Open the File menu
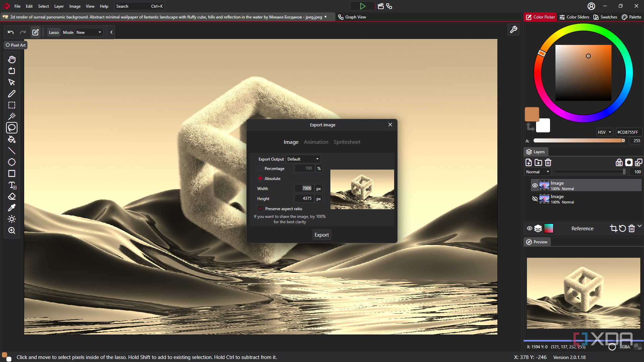The height and width of the screenshot is (362, 644). point(17,6)
